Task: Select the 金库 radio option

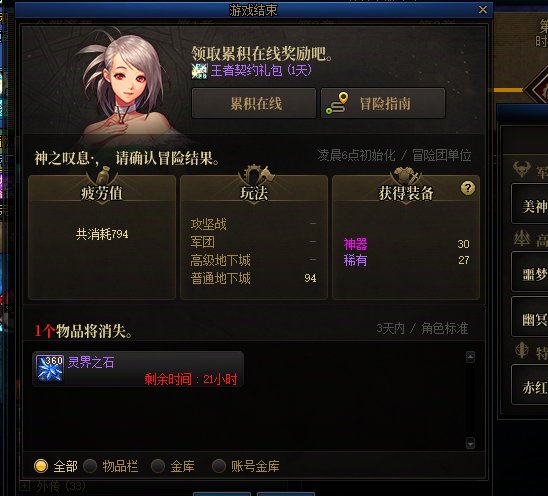Action: click(x=158, y=466)
